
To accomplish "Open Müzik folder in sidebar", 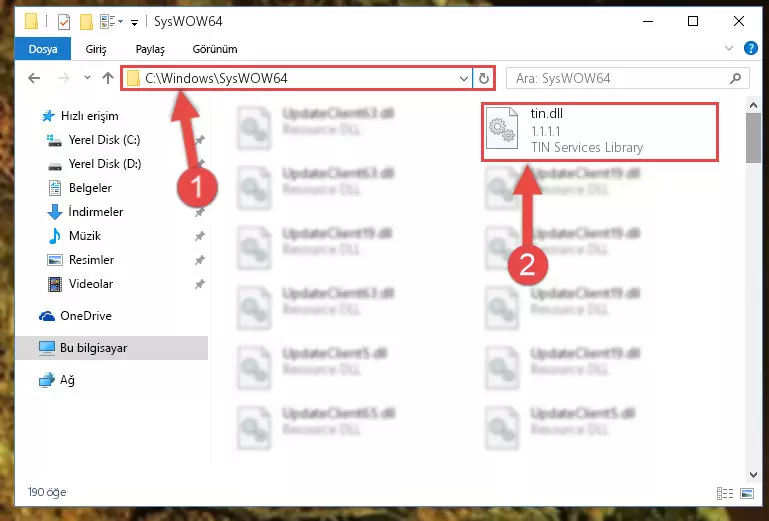I will point(85,236).
